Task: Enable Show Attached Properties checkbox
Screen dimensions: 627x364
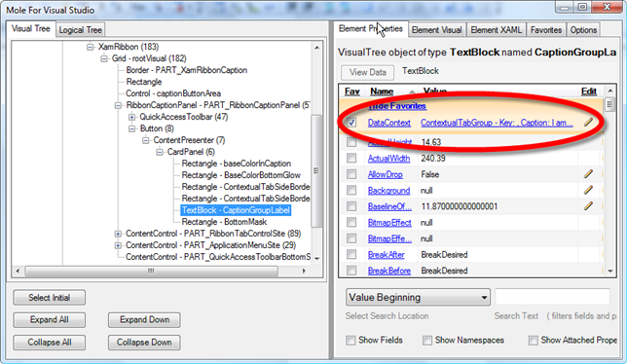Action: pos(533,340)
